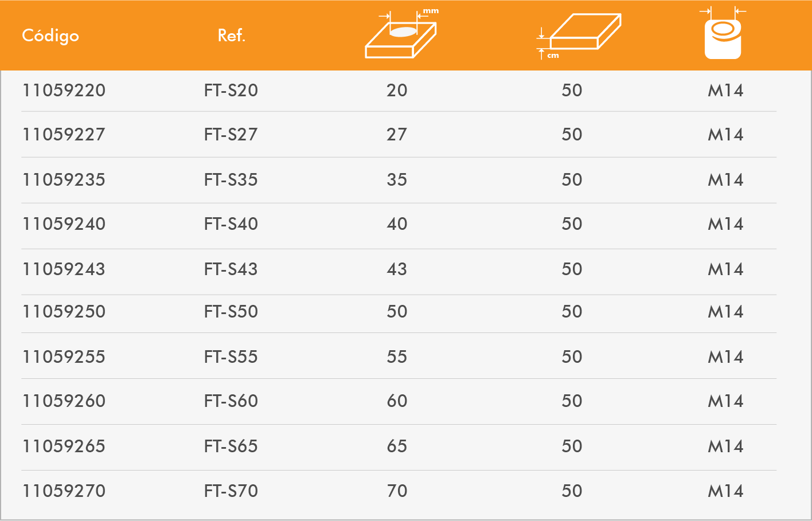Click reference FT-S35
812x521 pixels.
231,179
